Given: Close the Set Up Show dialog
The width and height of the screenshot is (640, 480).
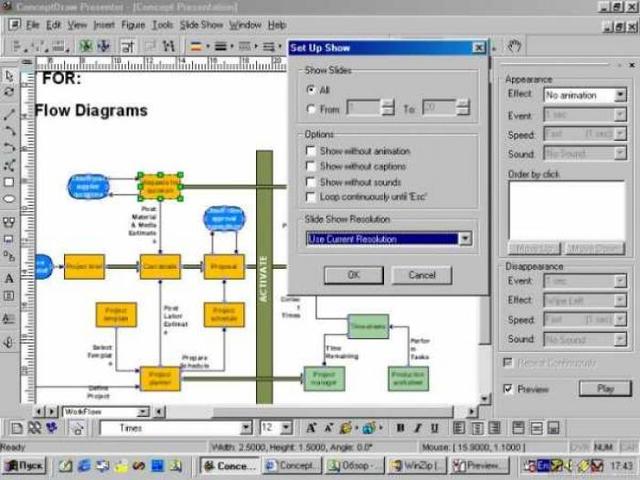Looking at the screenshot, I should [478, 48].
